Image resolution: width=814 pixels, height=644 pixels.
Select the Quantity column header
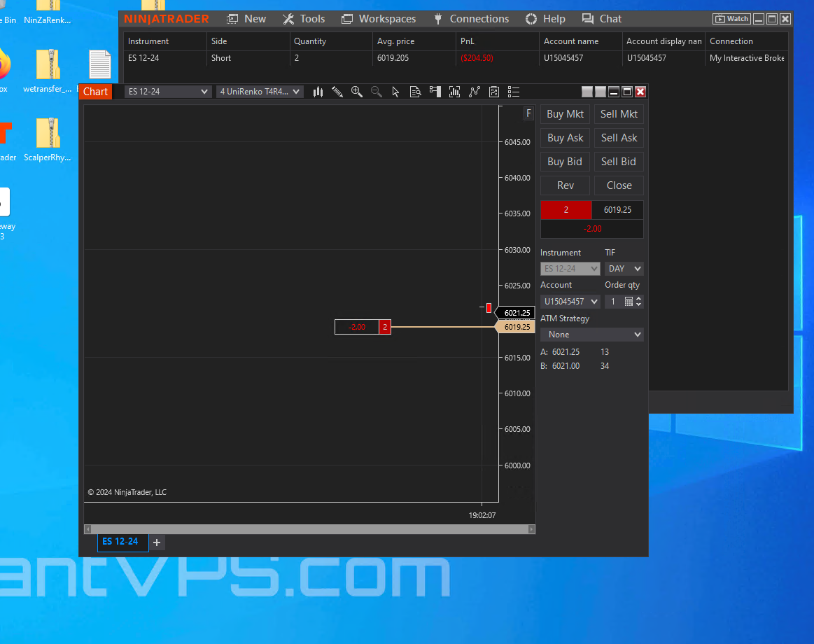(331, 41)
